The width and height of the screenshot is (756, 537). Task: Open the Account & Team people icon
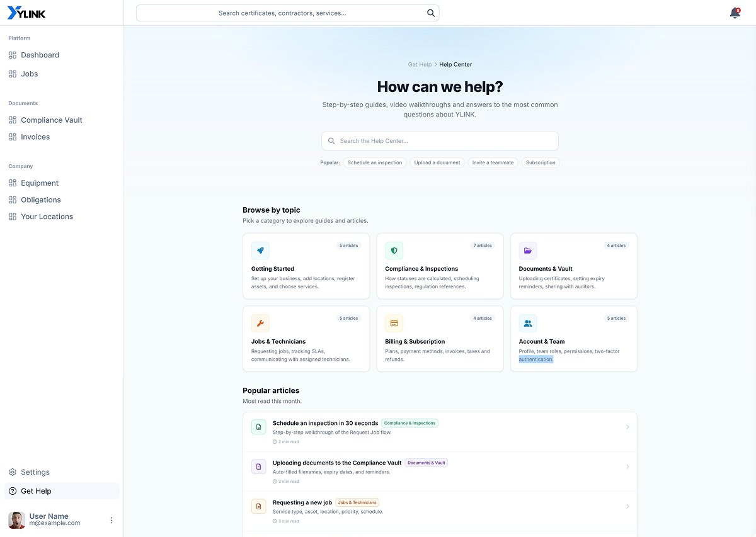coord(528,324)
